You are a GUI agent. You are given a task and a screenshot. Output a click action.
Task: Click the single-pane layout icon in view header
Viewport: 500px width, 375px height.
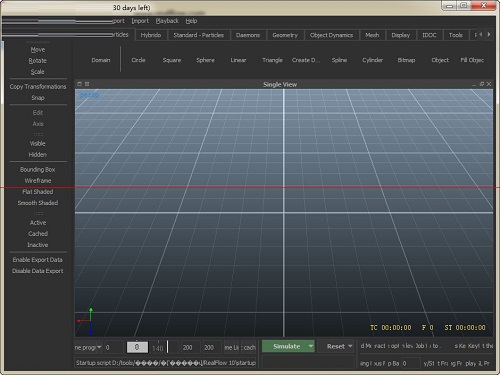pyautogui.click(x=79, y=84)
